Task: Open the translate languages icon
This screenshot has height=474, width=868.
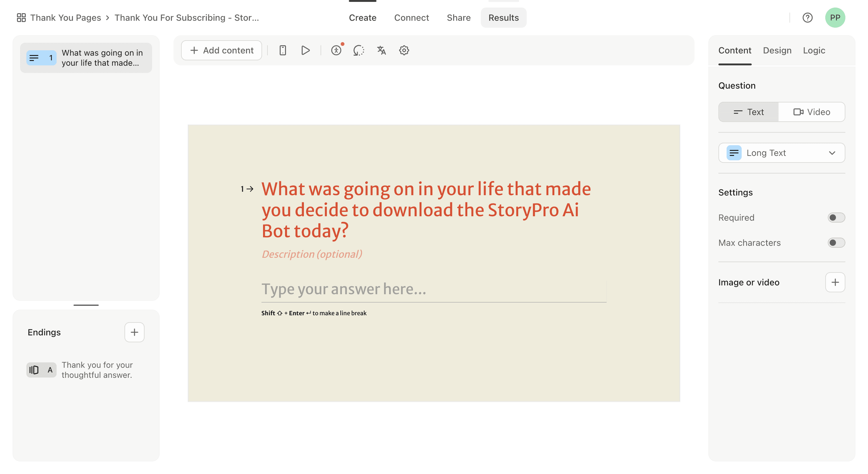Action: pos(381,50)
